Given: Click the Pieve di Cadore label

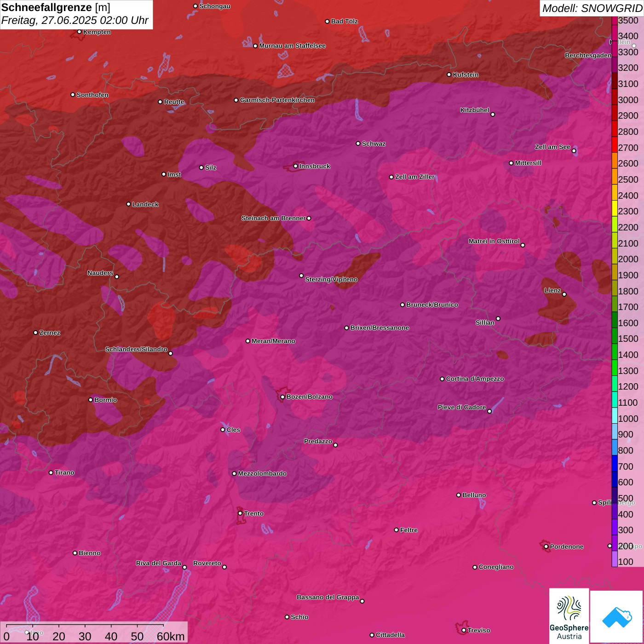Looking at the screenshot, I should (x=462, y=407).
